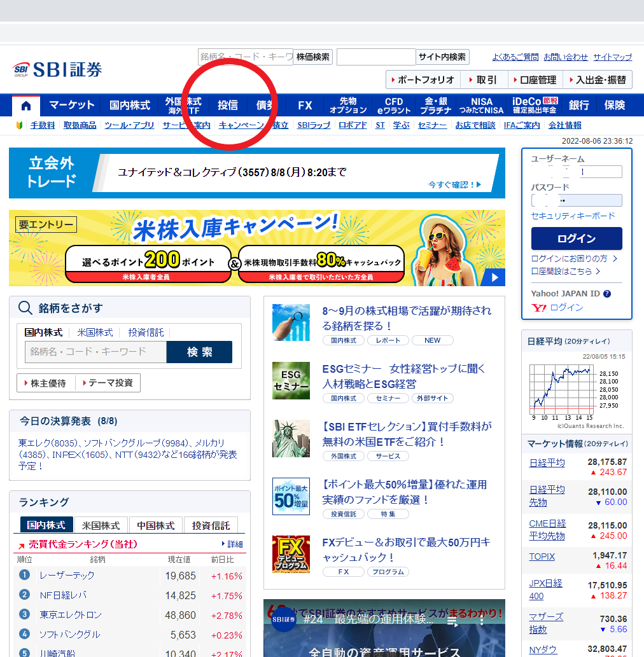Click the ユーザーネーム input field

tap(577, 172)
